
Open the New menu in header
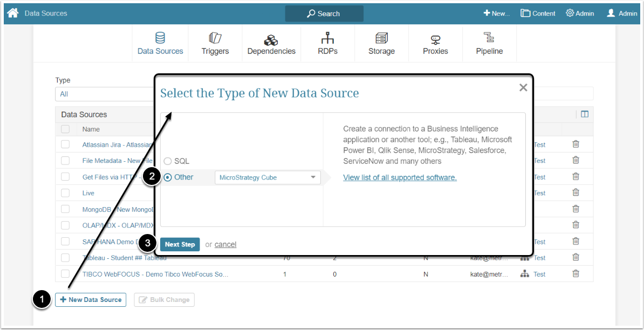click(496, 13)
